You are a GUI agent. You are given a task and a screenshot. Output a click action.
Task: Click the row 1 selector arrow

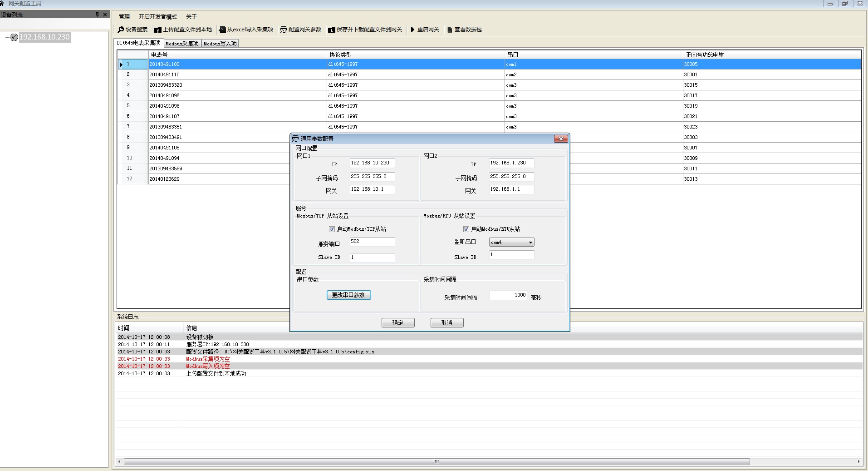(x=121, y=64)
